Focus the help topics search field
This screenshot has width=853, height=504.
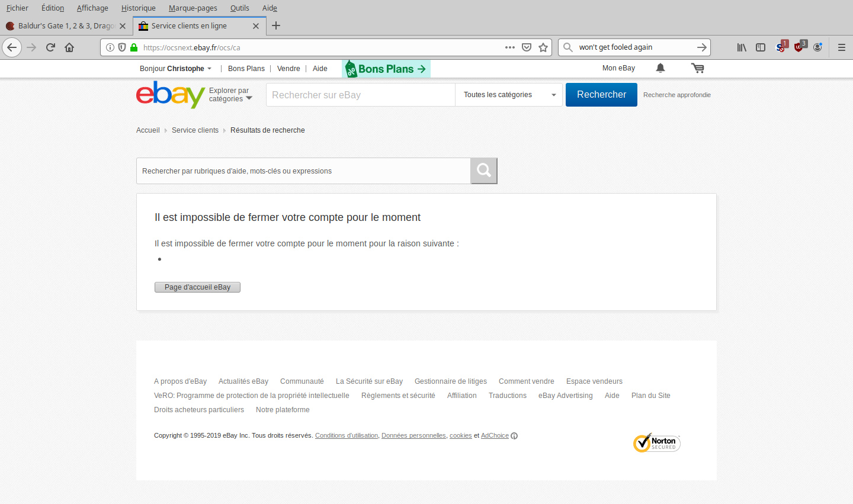pos(303,171)
